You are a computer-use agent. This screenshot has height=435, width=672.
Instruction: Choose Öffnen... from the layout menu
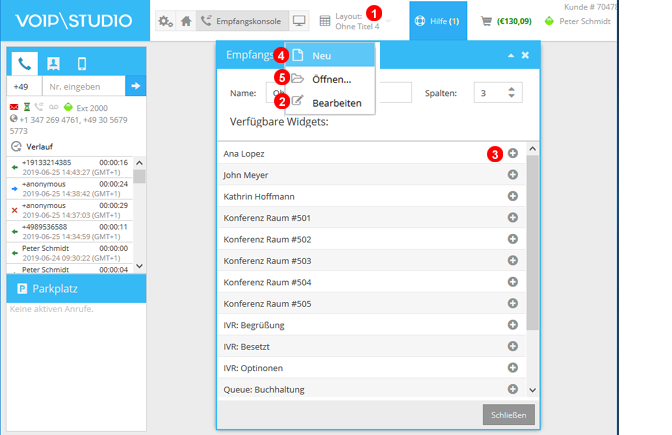pyautogui.click(x=331, y=79)
